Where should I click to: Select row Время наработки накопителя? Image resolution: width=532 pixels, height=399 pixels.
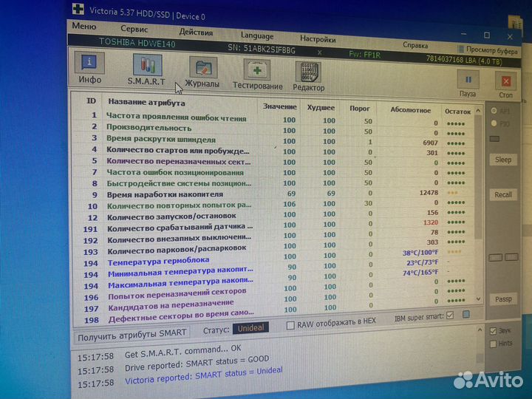point(275,194)
